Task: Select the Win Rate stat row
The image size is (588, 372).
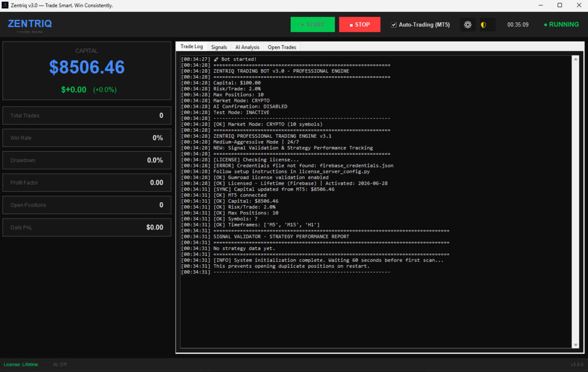Action: pos(87,138)
